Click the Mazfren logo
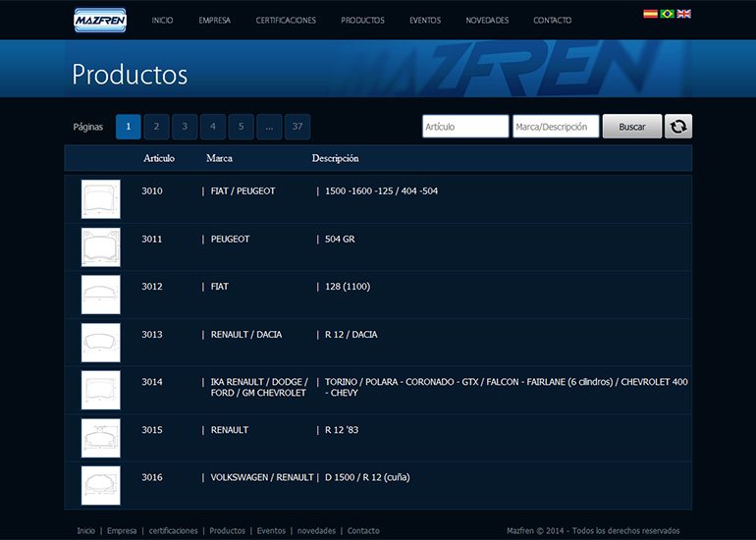Image resolution: width=756 pixels, height=540 pixels. (x=100, y=21)
